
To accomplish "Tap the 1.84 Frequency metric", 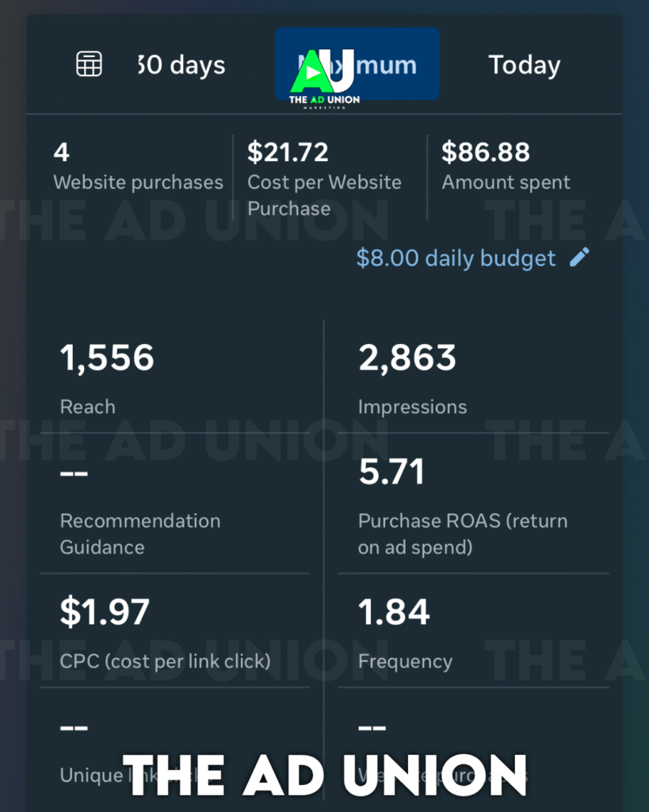I will [394, 612].
